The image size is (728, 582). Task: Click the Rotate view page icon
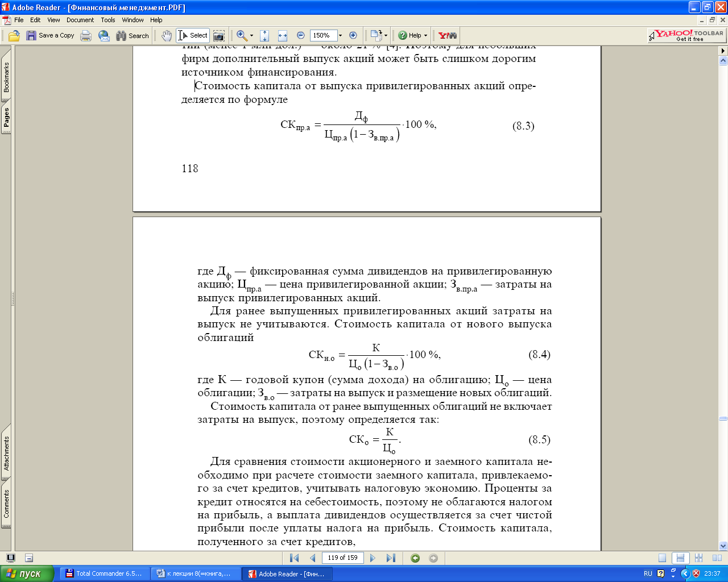point(375,35)
